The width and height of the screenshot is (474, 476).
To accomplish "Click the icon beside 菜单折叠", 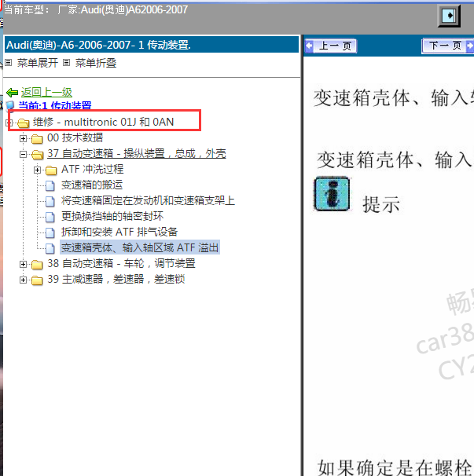I will pyautogui.click(x=67, y=63).
